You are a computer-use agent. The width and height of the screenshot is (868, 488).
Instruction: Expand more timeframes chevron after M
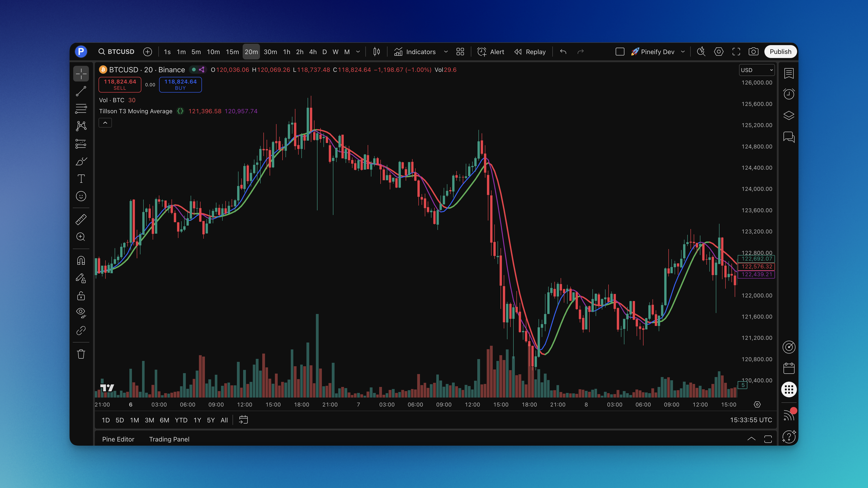(x=358, y=52)
